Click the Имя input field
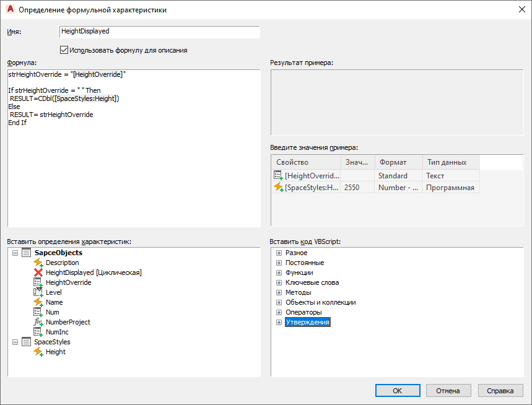Viewport: 532px width, 405px height. 159,32
